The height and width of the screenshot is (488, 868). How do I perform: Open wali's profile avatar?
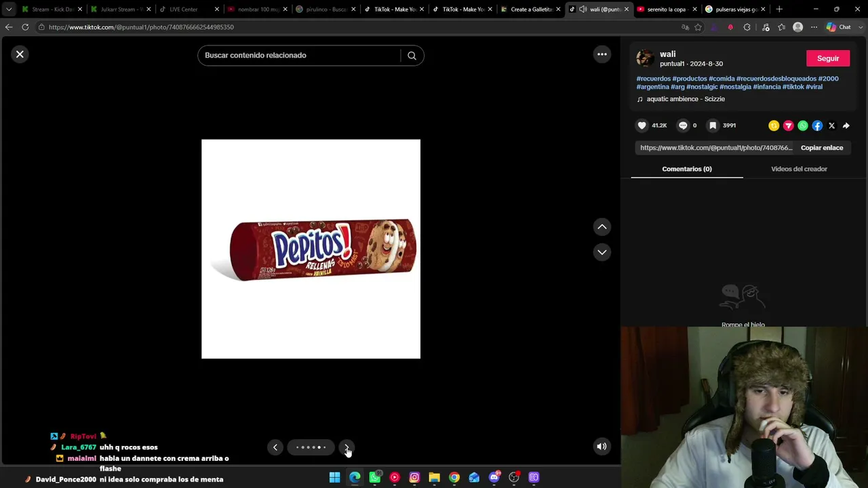(645, 58)
